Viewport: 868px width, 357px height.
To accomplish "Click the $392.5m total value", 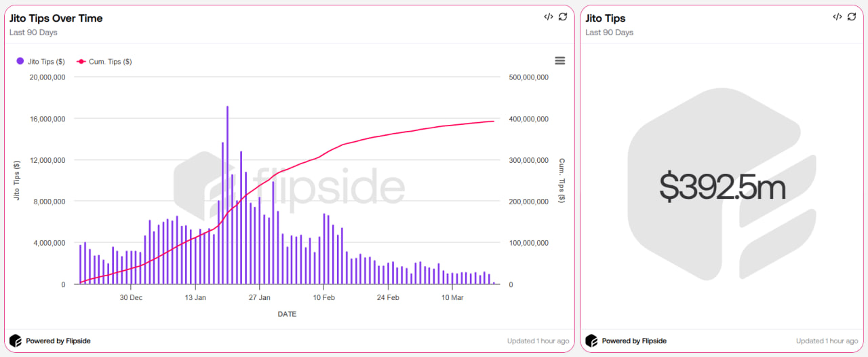I will click(x=722, y=187).
